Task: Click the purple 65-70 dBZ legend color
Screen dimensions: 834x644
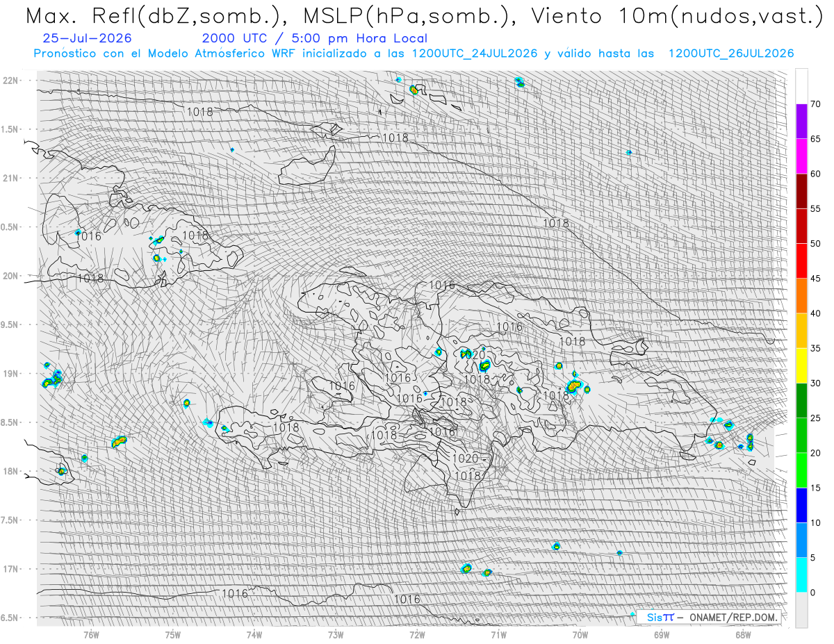Action: [x=801, y=122]
